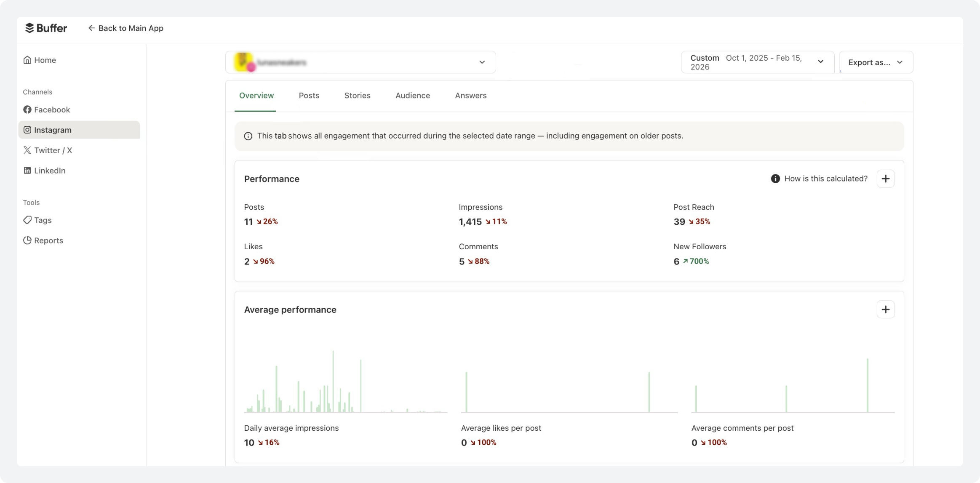
Task: Click the Home house icon
Action: (27, 60)
